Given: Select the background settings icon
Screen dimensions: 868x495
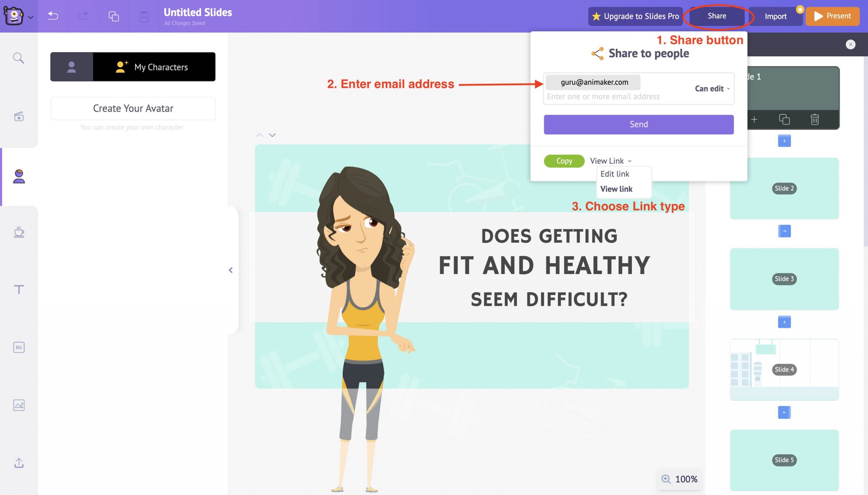Looking at the screenshot, I should [19, 347].
